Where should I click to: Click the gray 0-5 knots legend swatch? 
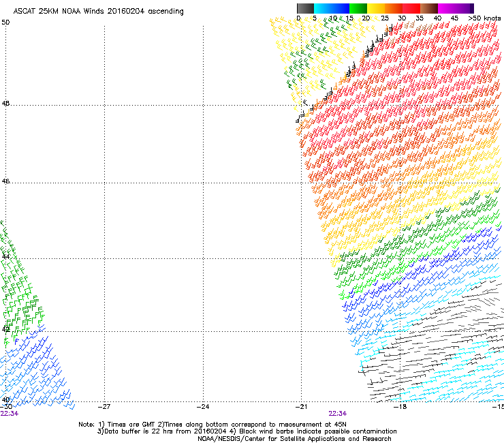click(x=305, y=8)
